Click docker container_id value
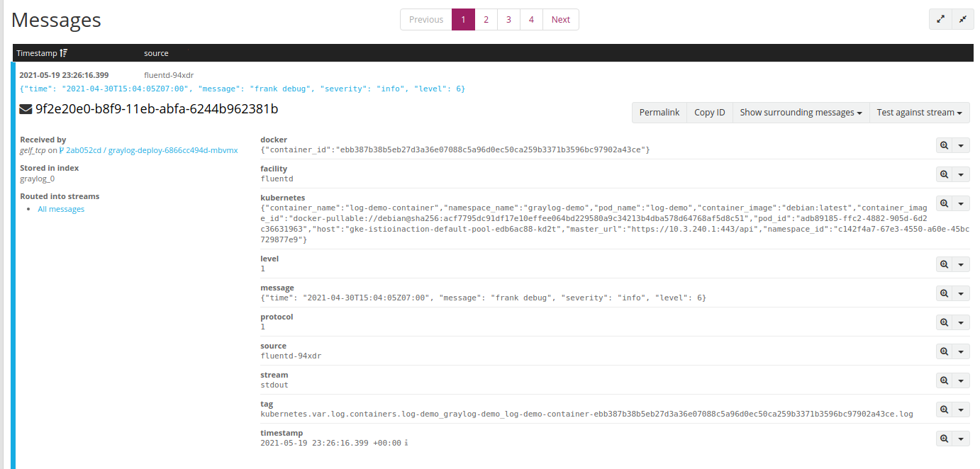Screen dimensions: 980x469 (x=455, y=149)
